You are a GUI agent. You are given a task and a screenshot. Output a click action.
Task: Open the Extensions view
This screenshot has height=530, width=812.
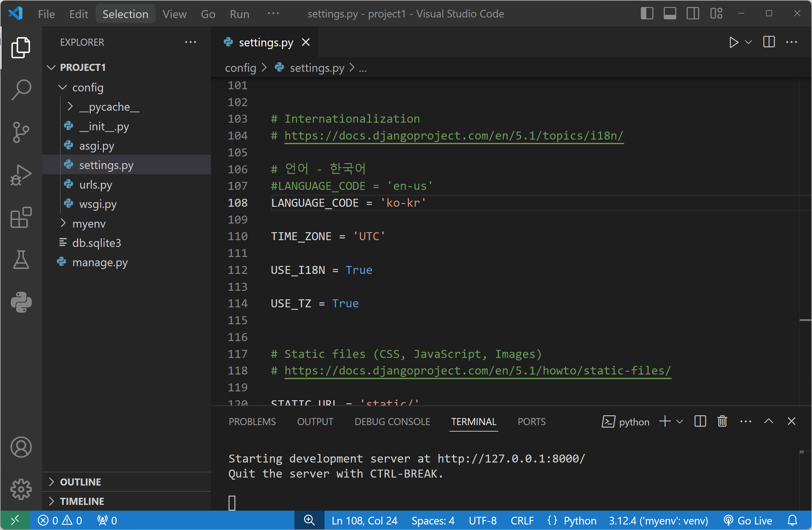[21, 217]
